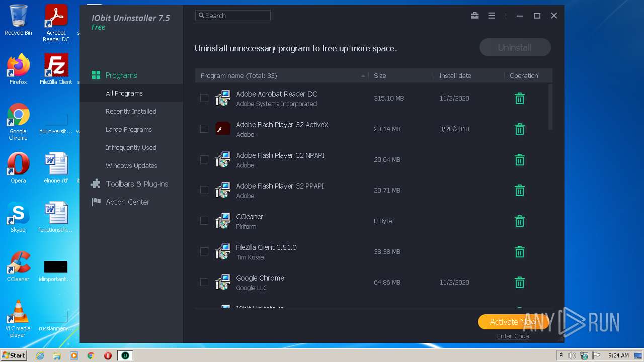This screenshot has width=644, height=362.
Task: Click trash icon for Google Chrome row
Action: point(520,283)
